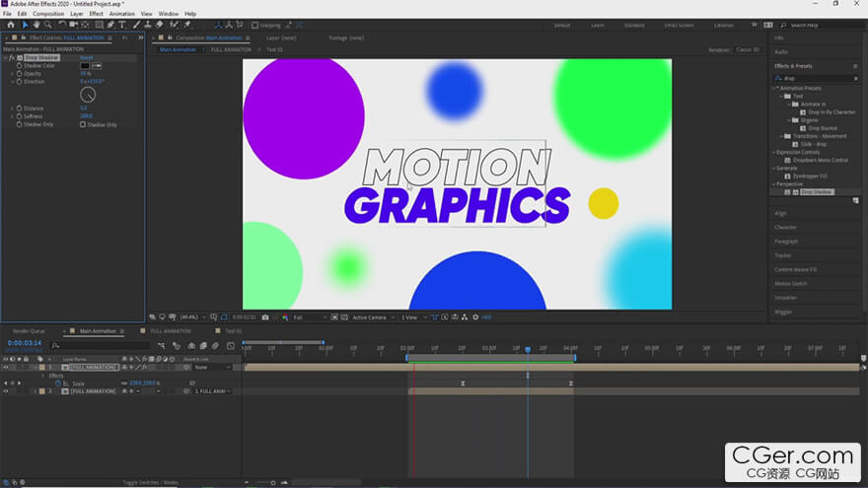The width and height of the screenshot is (868, 488).
Task: Select the Hand tool
Action: click(x=36, y=25)
